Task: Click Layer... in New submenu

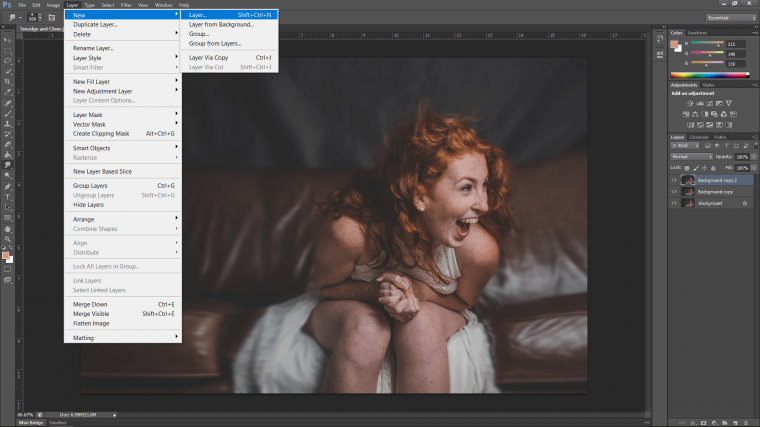Action: coord(229,15)
